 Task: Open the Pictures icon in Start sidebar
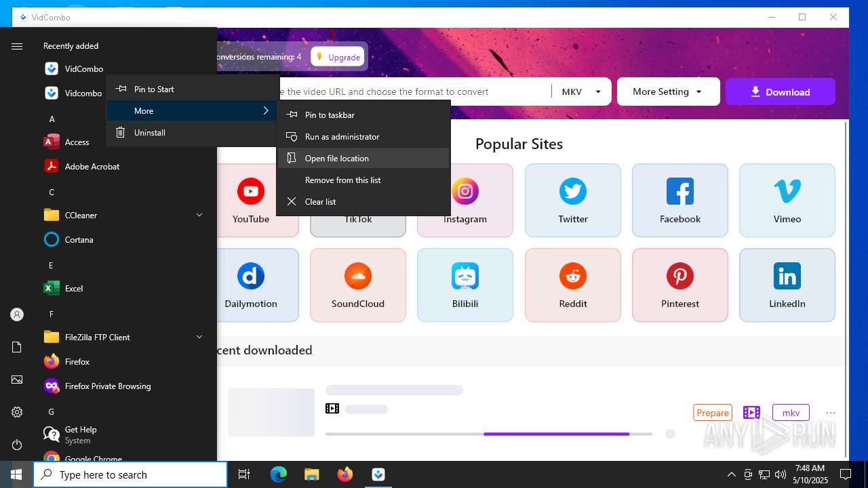[17, 380]
